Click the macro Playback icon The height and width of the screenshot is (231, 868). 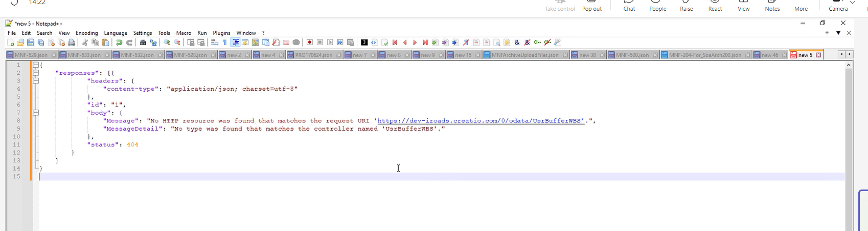tap(330, 43)
